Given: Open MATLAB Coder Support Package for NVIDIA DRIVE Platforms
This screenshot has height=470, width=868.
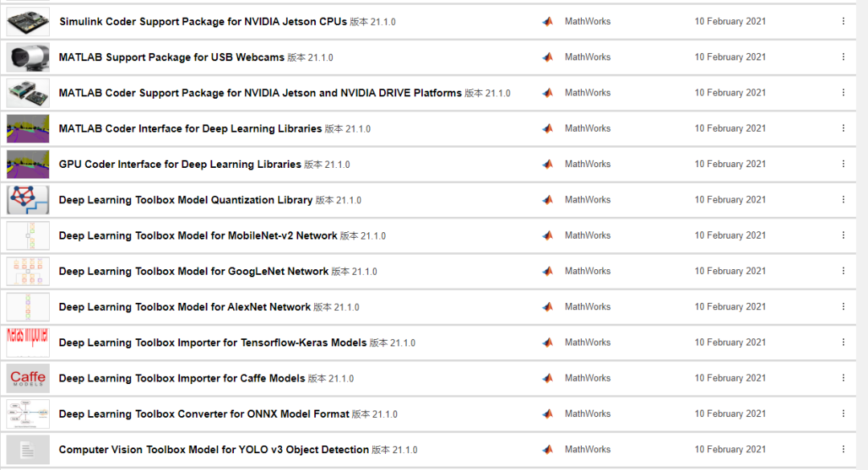Looking at the screenshot, I should [260, 93].
